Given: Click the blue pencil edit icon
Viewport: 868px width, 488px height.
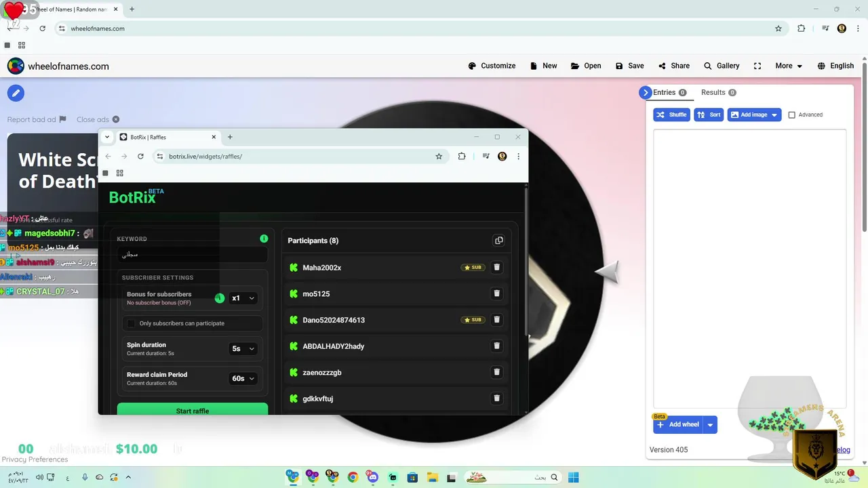Looking at the screenshot, I should point(16,93).
